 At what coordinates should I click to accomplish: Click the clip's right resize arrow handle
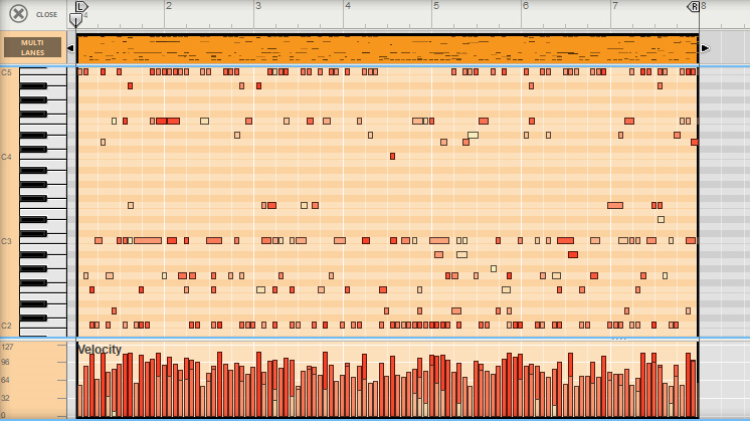point(705,48)
